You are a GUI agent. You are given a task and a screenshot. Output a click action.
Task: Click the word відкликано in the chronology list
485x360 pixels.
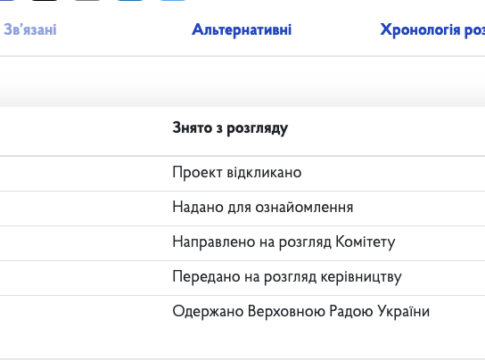264,172
